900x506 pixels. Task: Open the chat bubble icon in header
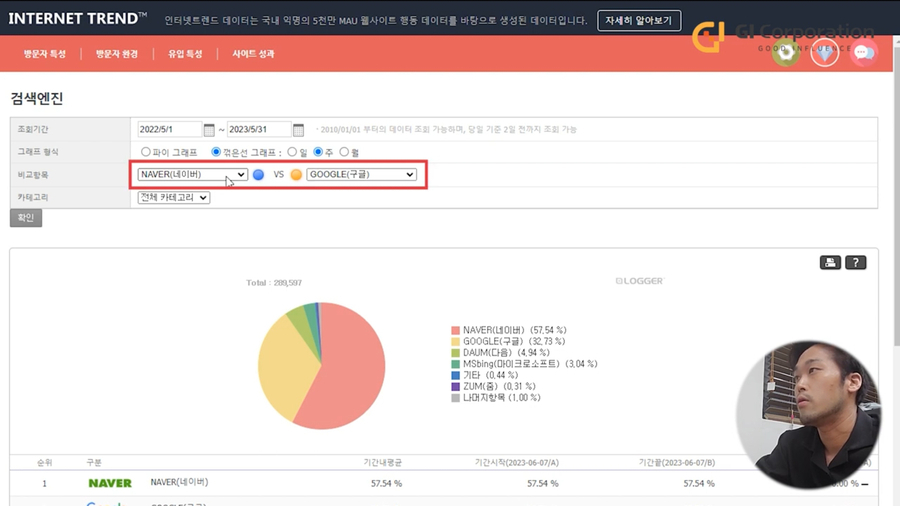pos(864,53)
